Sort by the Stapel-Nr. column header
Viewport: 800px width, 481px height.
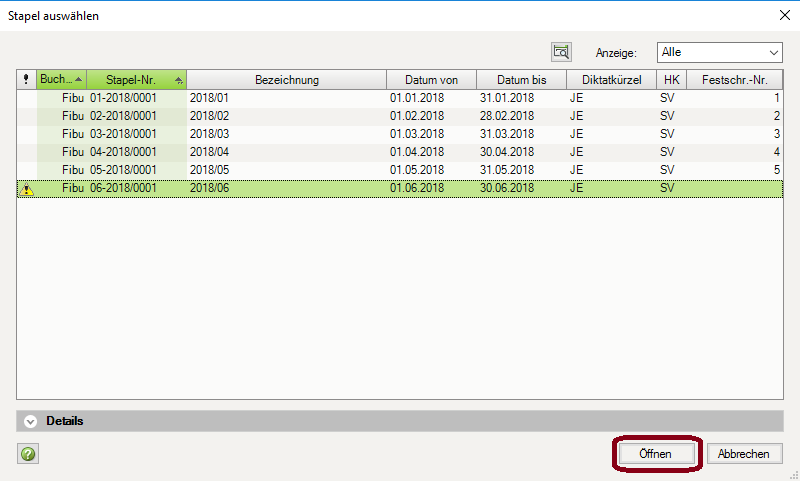click(x=136, y=80)
